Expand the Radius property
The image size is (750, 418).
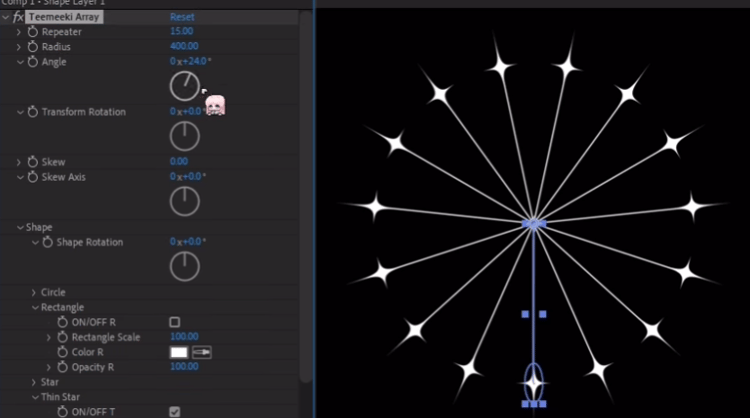pos(19,47)
